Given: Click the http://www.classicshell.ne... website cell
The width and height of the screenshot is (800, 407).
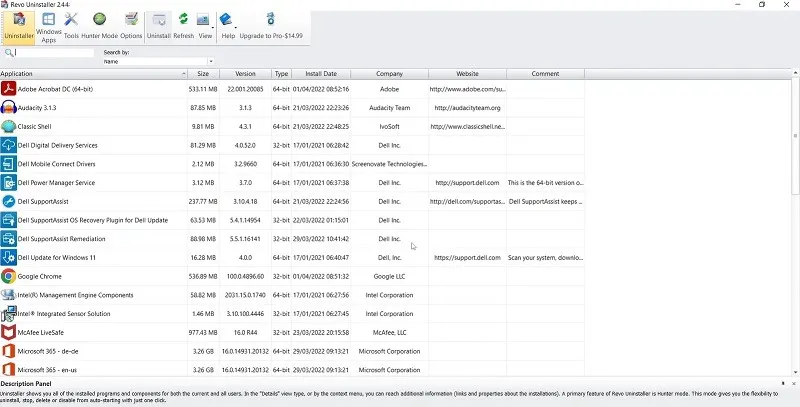Looking at the screenshot, I should tap(467, 126).
